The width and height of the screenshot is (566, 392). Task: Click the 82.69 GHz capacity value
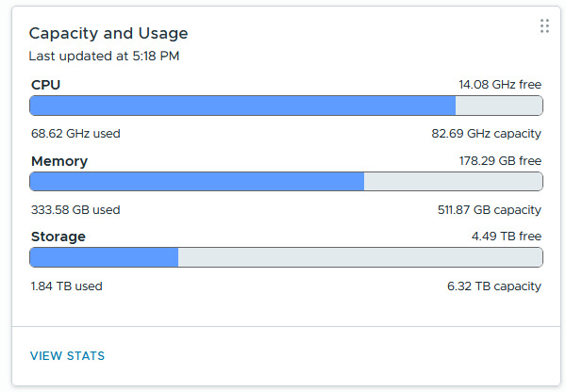(487, 134)
